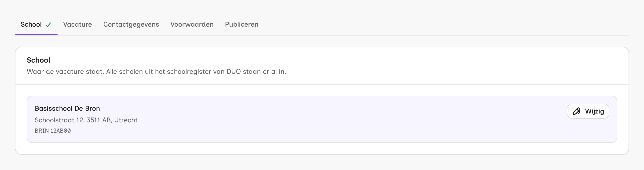Screen dimensions: 644x170
Task: Click the school name Basisschool De Bron
Action: pyautogui.click(x=67, y=109)
